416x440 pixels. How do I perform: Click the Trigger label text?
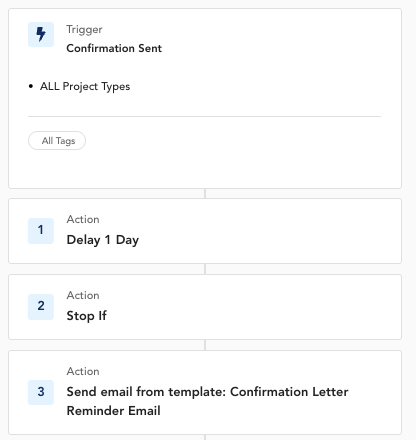[x=84, y=30]
